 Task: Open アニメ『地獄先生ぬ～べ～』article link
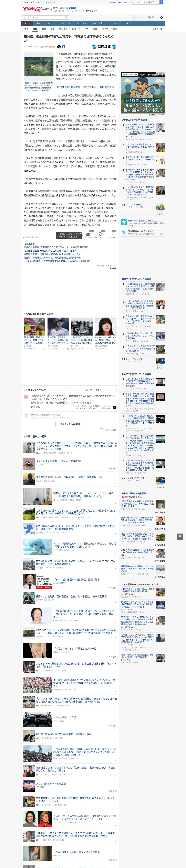click(85, 545)
